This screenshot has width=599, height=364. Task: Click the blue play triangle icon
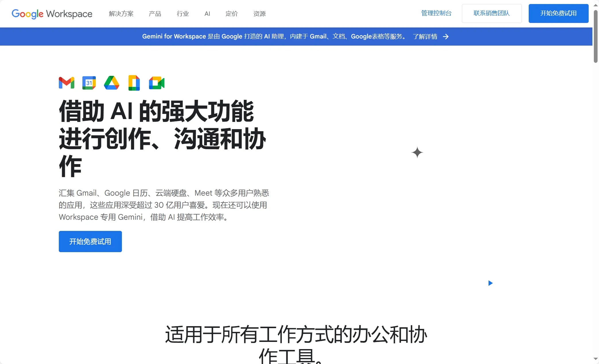[x=490, y=283]
